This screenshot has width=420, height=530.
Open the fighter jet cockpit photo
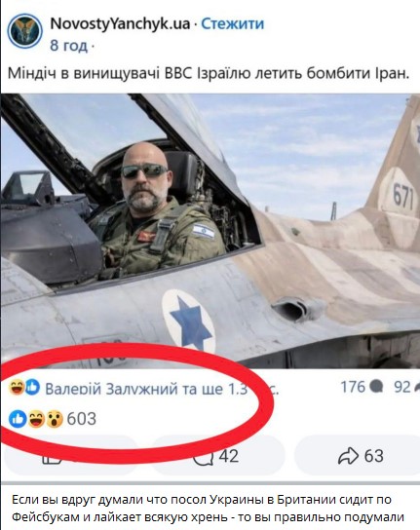point(210,231)
